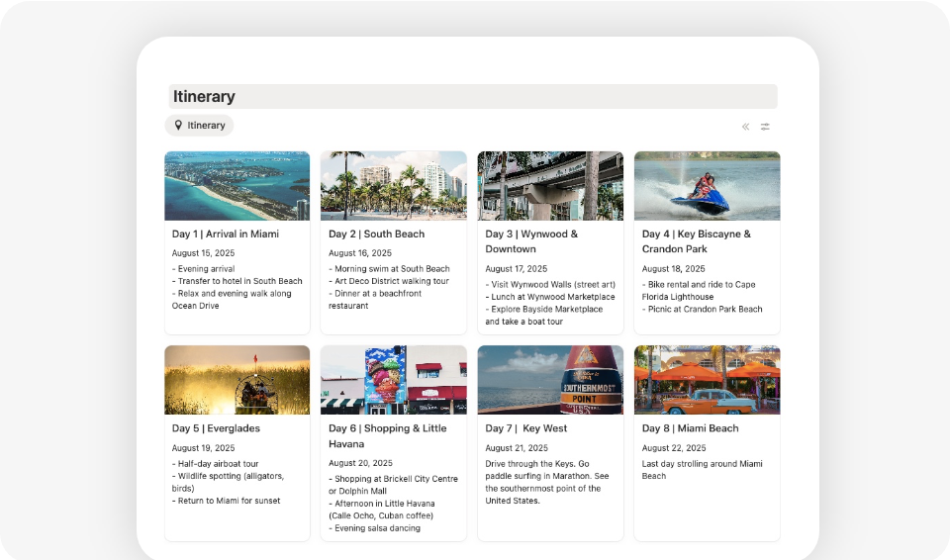Viewport: 950px width, 560px height.
Task: Open the Day 4 jet ski photo
Action: pos(707,186)
